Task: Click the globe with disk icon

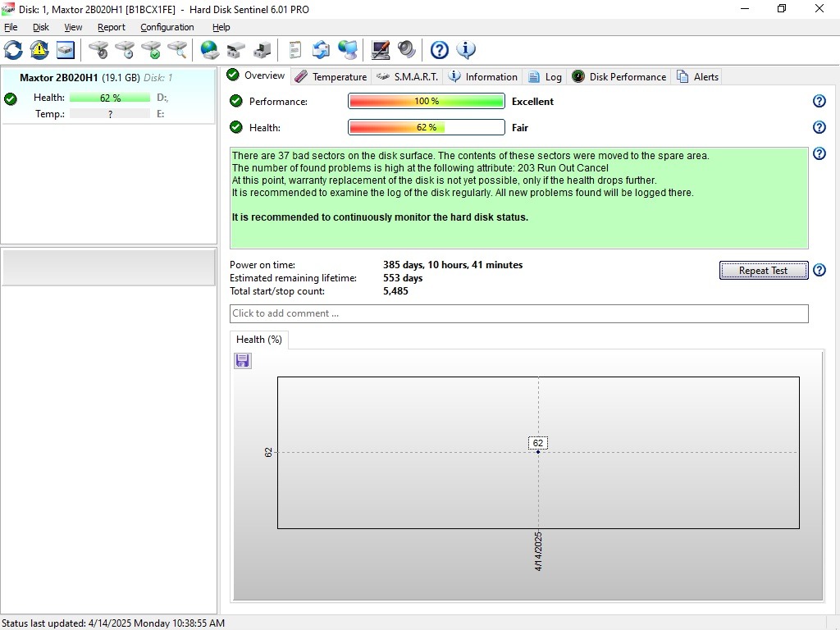Action: (x=209, y=50)
